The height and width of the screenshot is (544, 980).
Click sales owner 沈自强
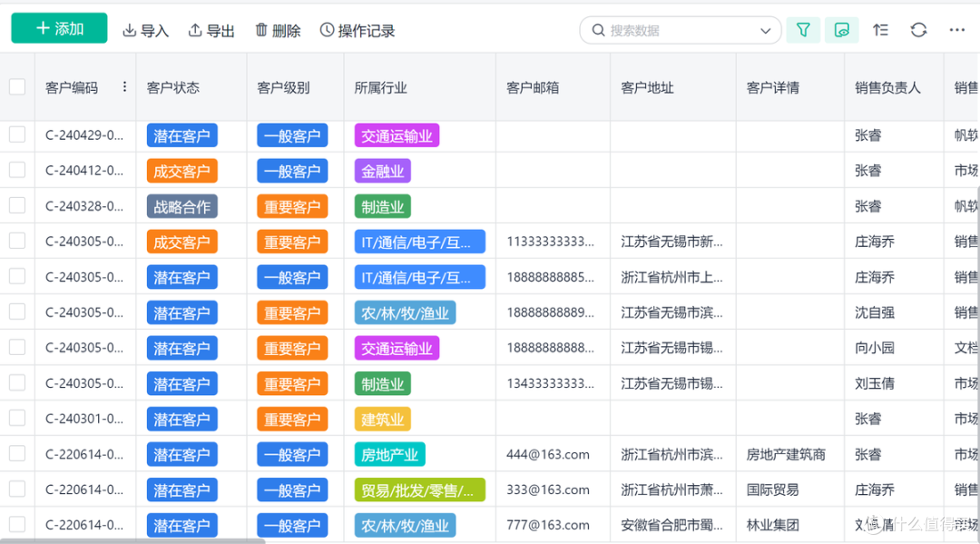[875, 312]
